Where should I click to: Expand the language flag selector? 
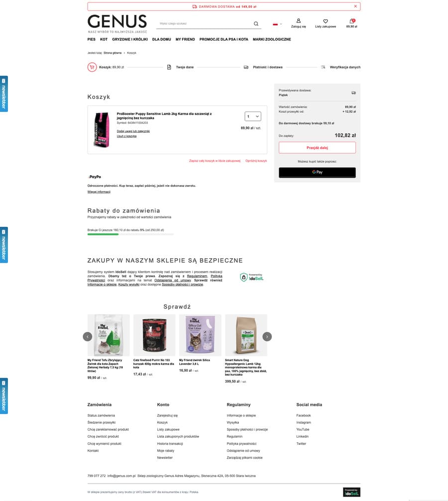click(277, 24)
